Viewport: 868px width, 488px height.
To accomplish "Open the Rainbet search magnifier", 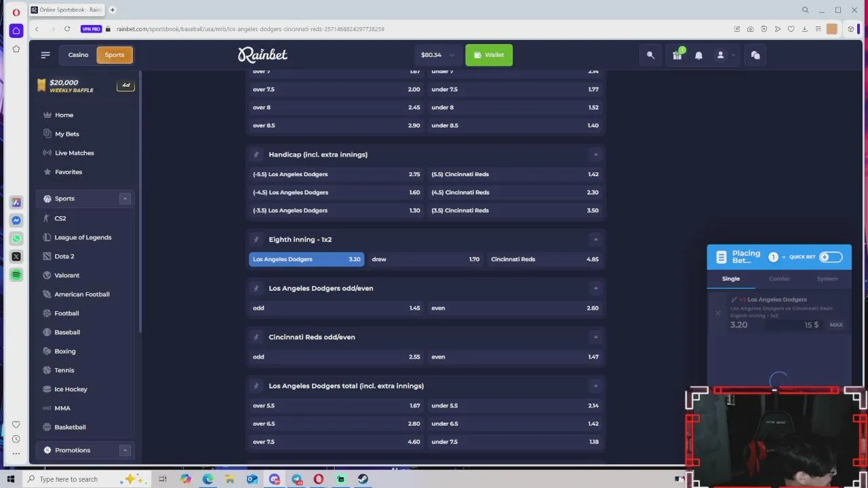I will (x=650, y=55).
